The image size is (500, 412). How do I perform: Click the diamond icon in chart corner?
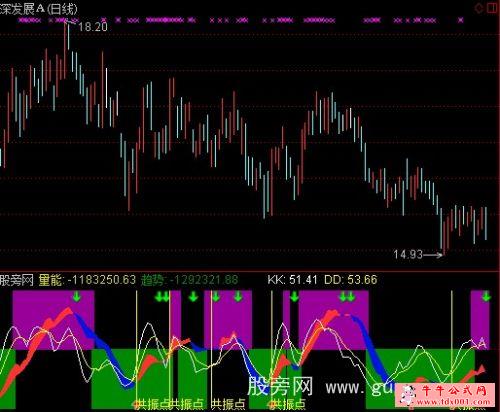(480, 8)
